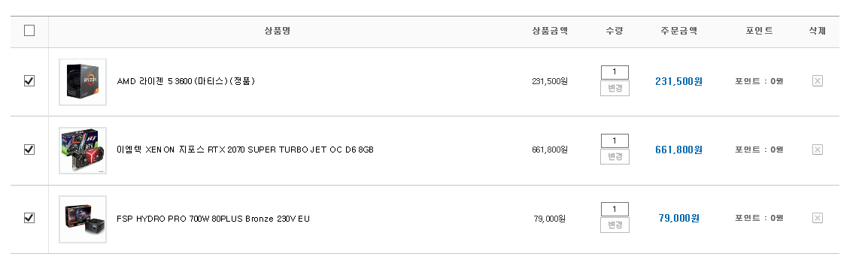868x275 pixels.
Task: Open the RTX 2070 SUPER graphics card thumbnail
Action: (83, 150)
